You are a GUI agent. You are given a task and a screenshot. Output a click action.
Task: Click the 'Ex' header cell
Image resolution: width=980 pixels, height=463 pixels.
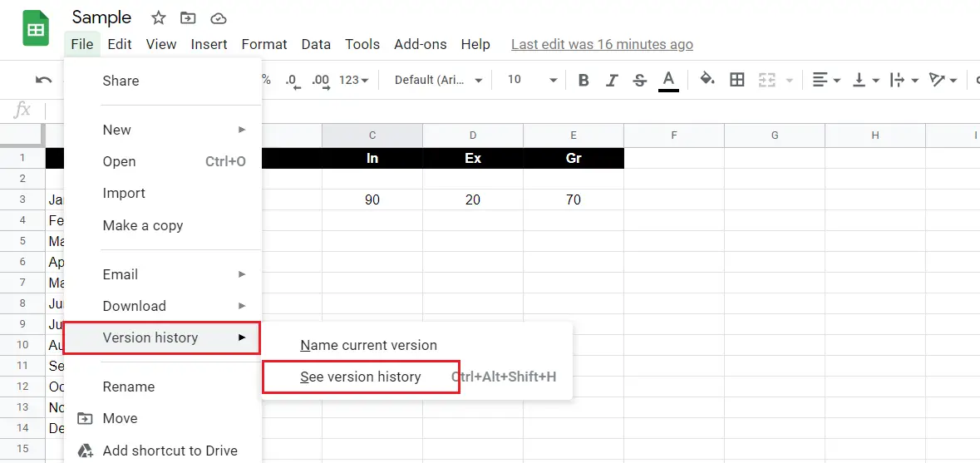(473, 158)
